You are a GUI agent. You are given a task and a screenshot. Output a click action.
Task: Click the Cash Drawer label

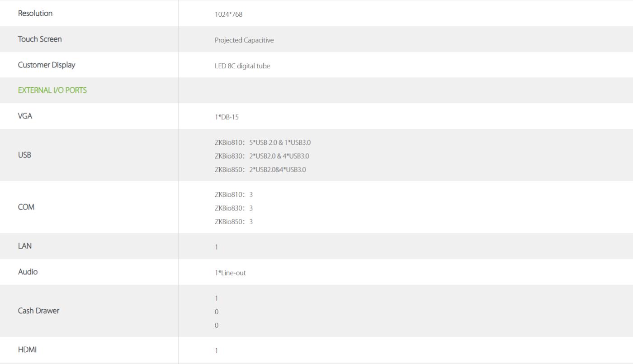pyautogui.click(x=38, y=311)
